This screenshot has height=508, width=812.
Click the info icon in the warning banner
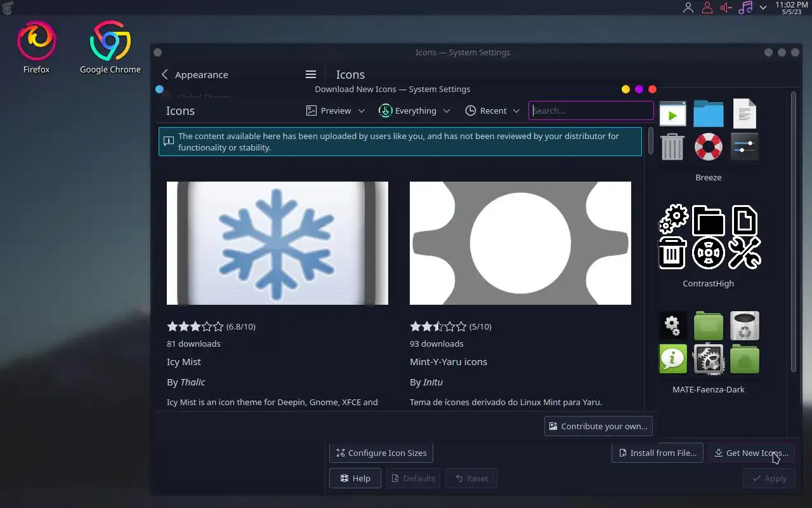coord(169,141)
